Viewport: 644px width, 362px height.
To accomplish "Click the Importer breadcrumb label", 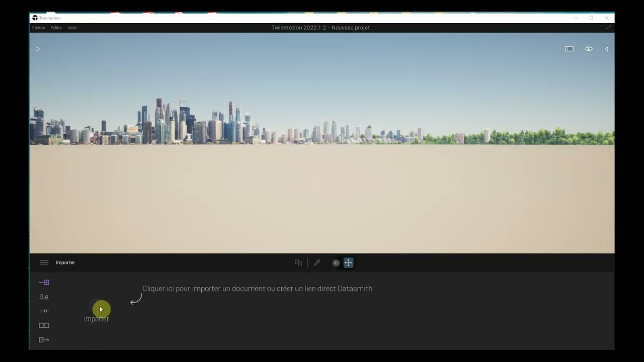I will click(x=65, y=262).
